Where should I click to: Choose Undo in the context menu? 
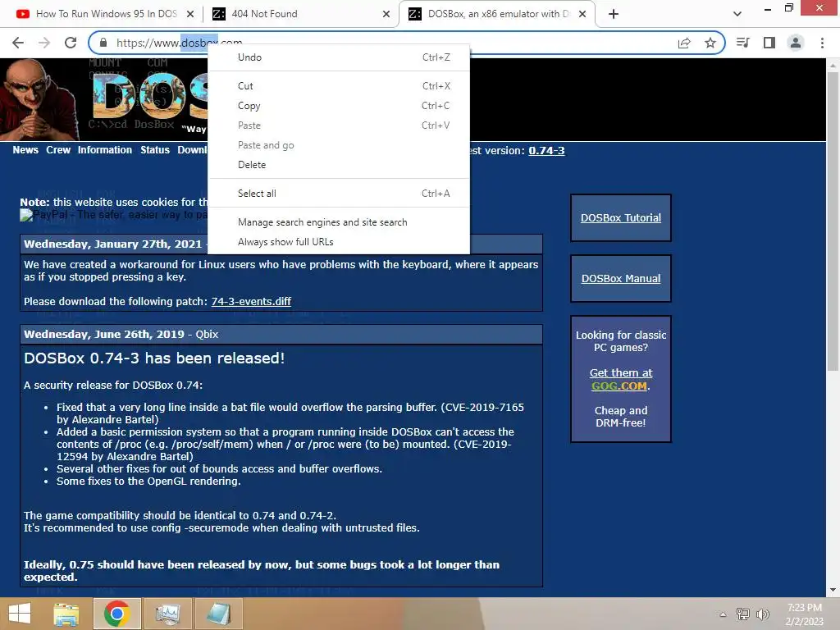point(339,57)
